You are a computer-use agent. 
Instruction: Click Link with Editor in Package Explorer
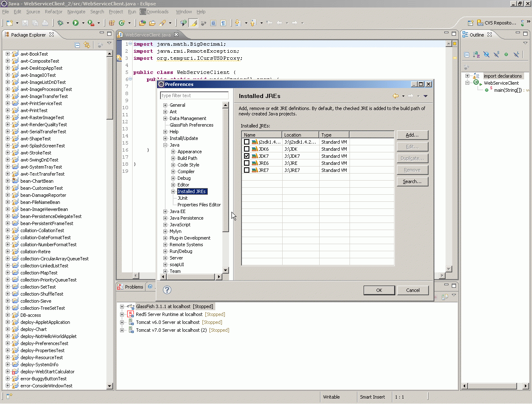(87, 45)
